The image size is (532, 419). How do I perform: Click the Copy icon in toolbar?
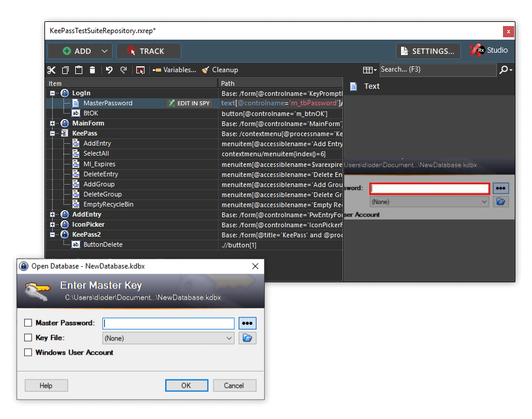click(65, 70)
